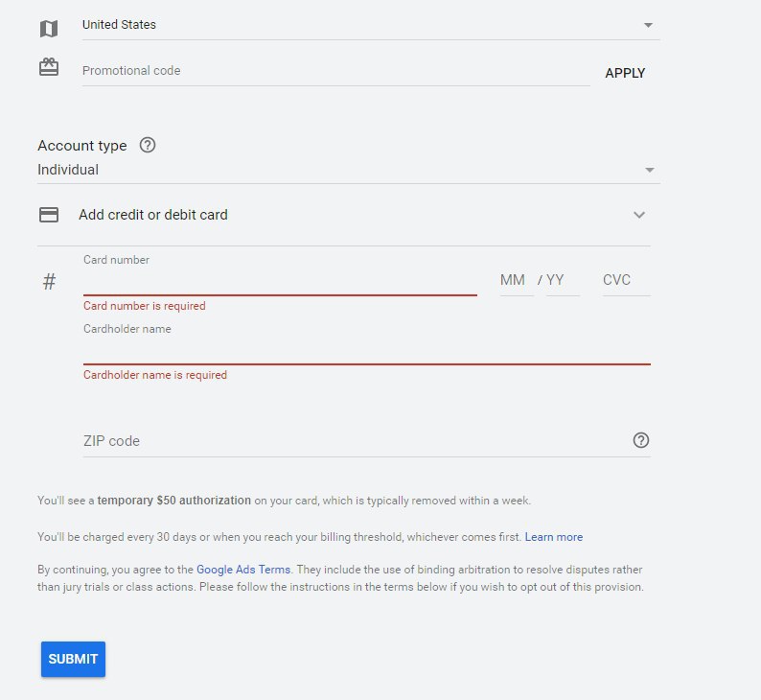Viewport: 761px width, 700px height.
Task: Focus the MM expiry month field
Action: tap(517, 281)
